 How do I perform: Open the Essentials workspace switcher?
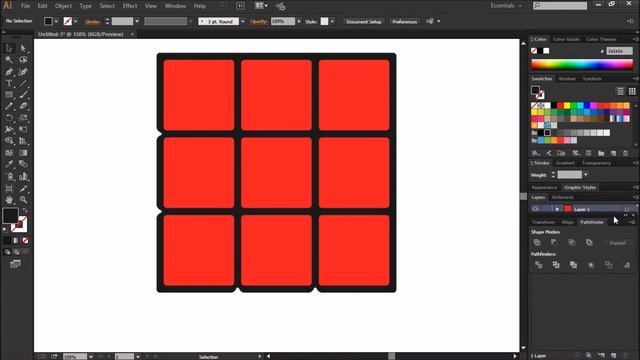(506, 6)
